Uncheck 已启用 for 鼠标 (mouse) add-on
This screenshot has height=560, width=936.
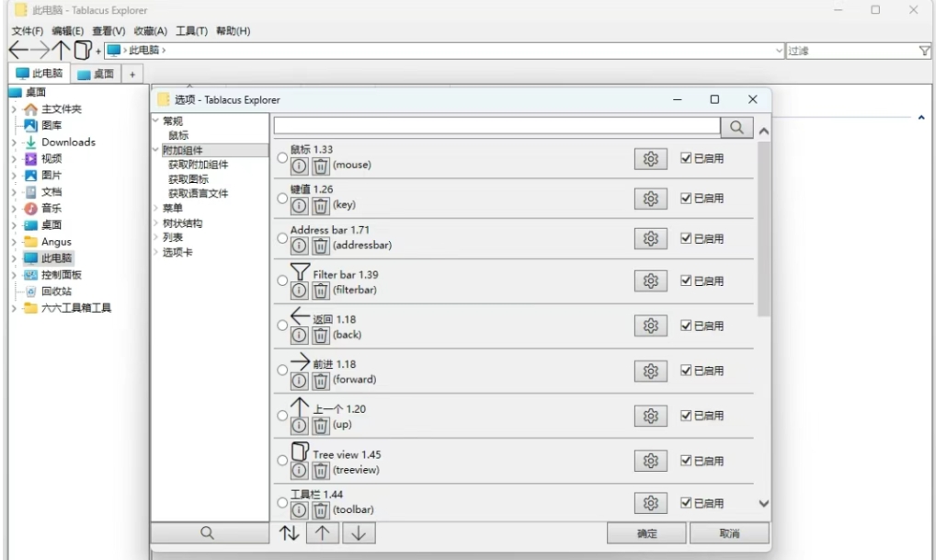tap(686, 157)
